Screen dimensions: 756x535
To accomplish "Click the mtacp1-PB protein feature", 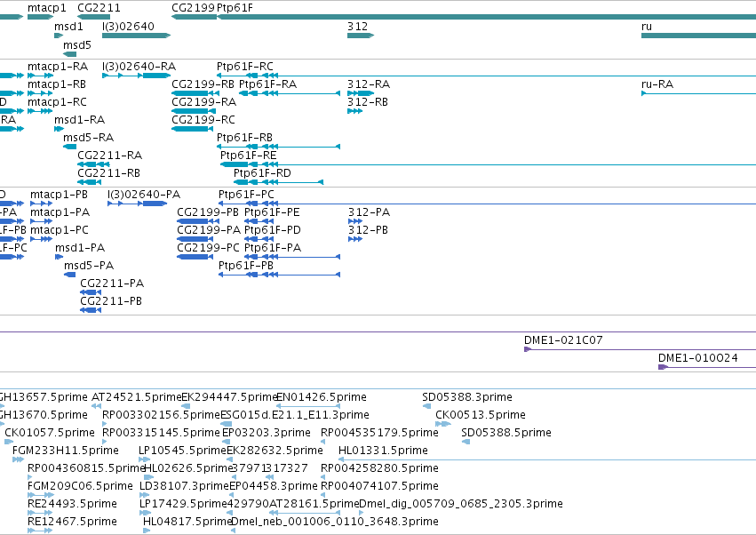I will tap(42, 204).
